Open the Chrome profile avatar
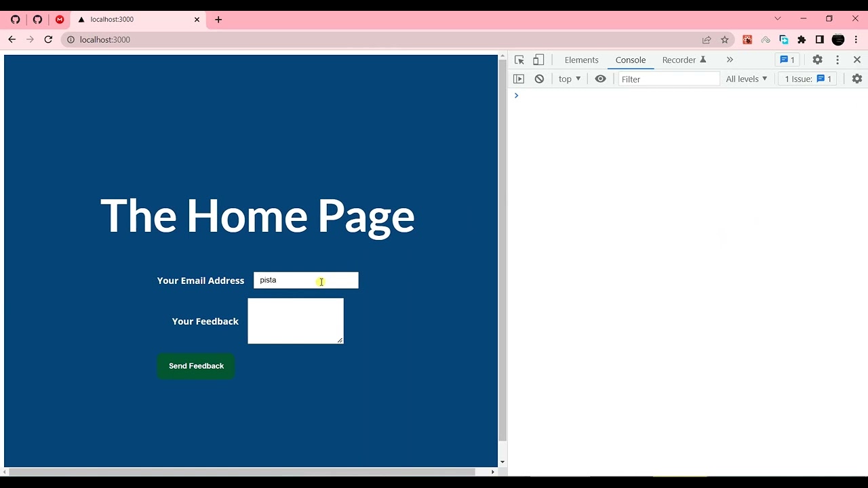Image resolution: width=868 pixels, height=488 pixels. [838, 39]
